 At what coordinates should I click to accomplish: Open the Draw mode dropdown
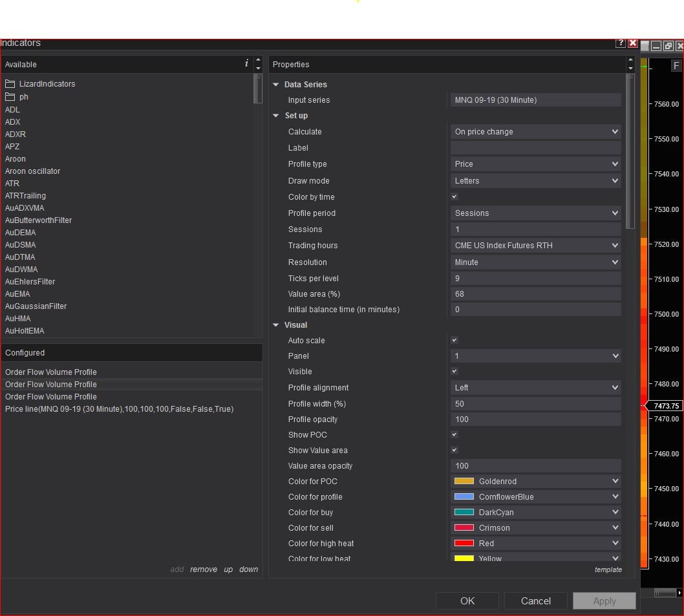(535, 181)
